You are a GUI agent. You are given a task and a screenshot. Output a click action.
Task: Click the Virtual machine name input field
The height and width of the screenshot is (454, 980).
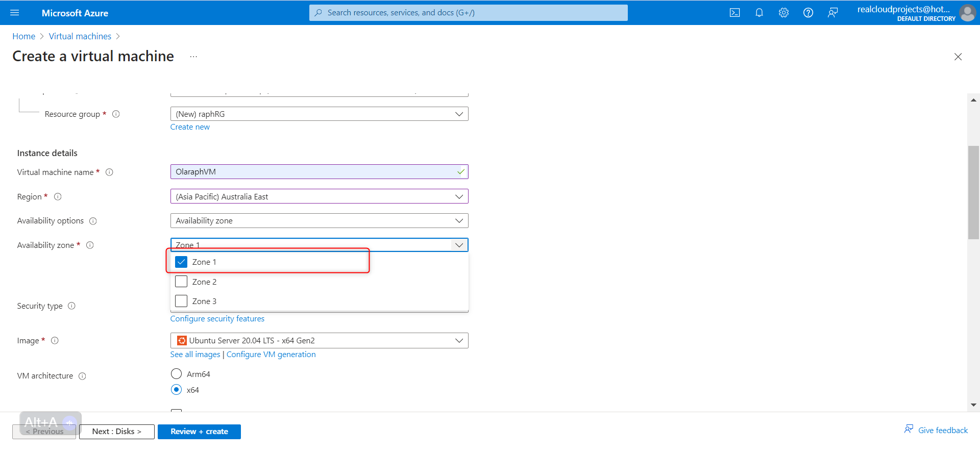[x=320, y=172]
